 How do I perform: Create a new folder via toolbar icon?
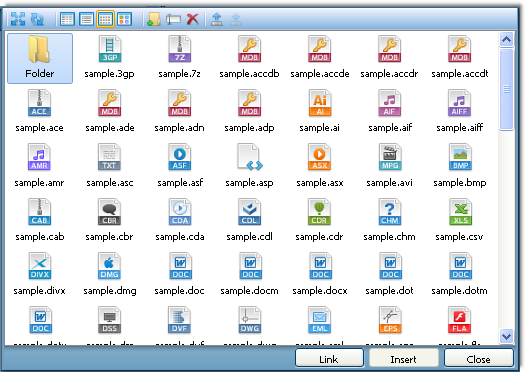pyautogui.click(x=154, y=19)
